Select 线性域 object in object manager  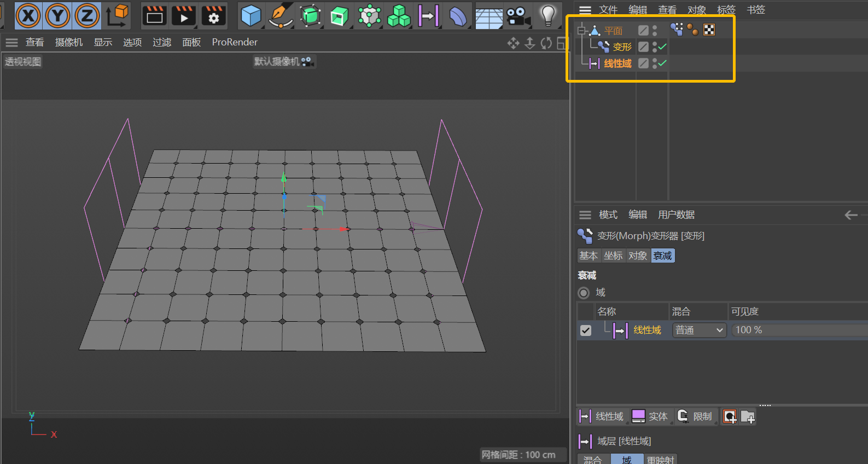617,63
